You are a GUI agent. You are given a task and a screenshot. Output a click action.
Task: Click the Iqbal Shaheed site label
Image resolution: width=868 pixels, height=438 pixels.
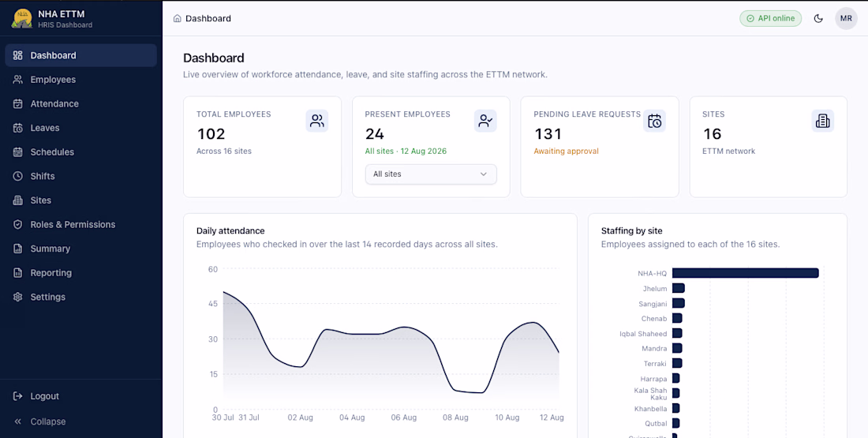click(x=643, y=333)
